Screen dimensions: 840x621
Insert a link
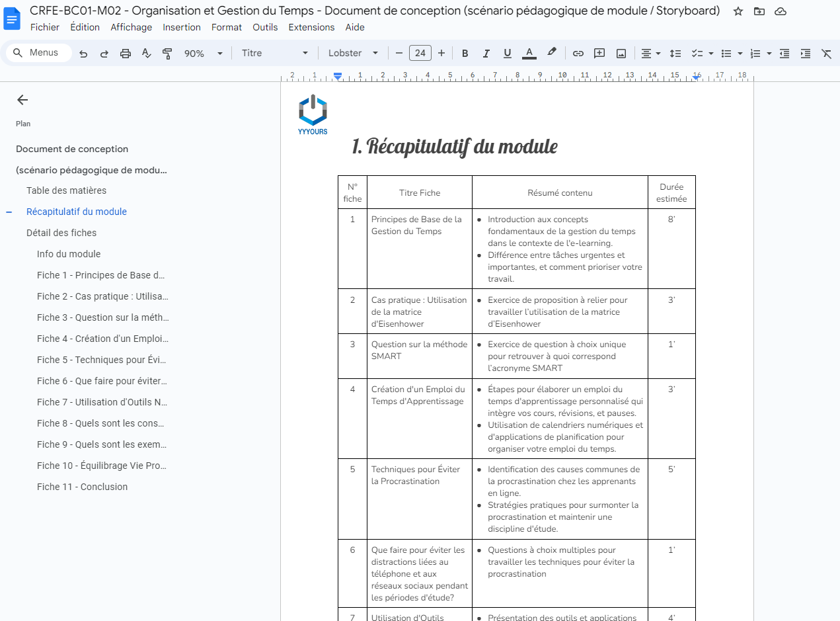pos(578,54)
